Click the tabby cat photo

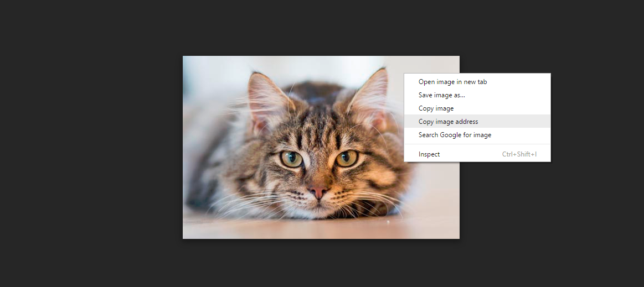[x=321, y=147]
